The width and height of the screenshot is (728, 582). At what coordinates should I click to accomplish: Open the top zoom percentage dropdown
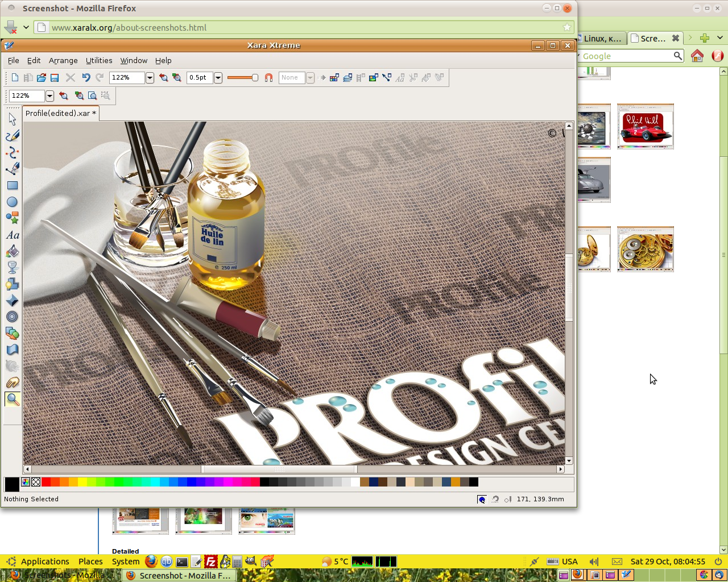(150, 78)
